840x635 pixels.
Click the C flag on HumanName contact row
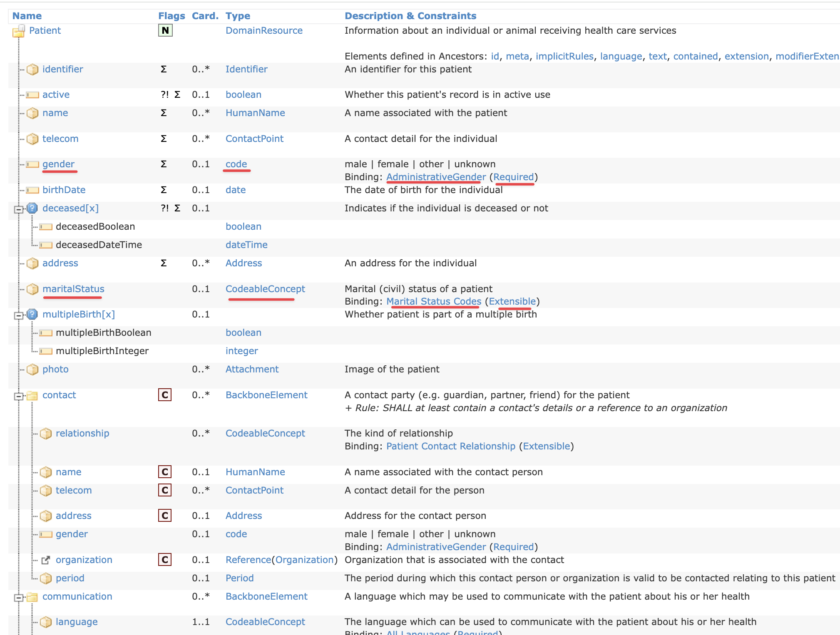click(165, 472)
